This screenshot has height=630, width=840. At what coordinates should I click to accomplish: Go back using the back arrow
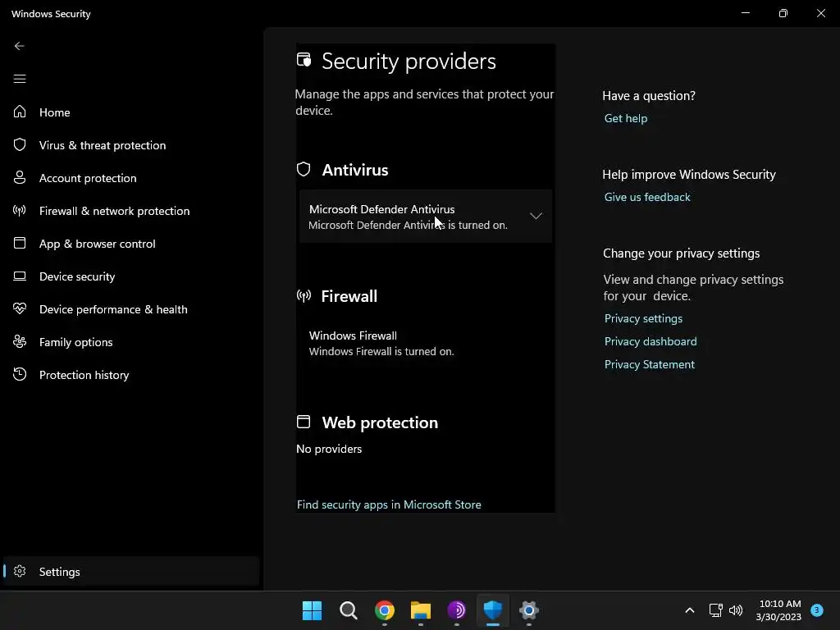[x=20, y=46]
